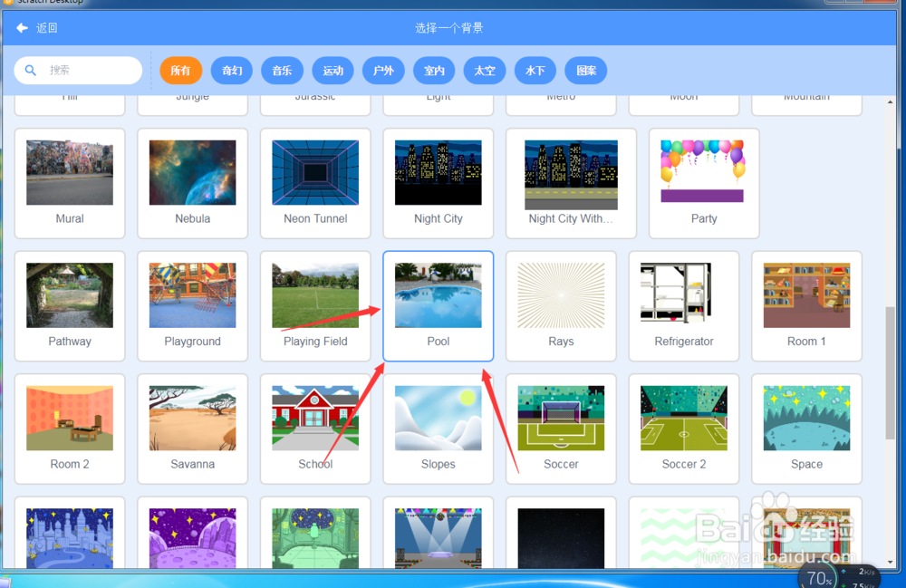Choose the Playground backdrop

192,306
